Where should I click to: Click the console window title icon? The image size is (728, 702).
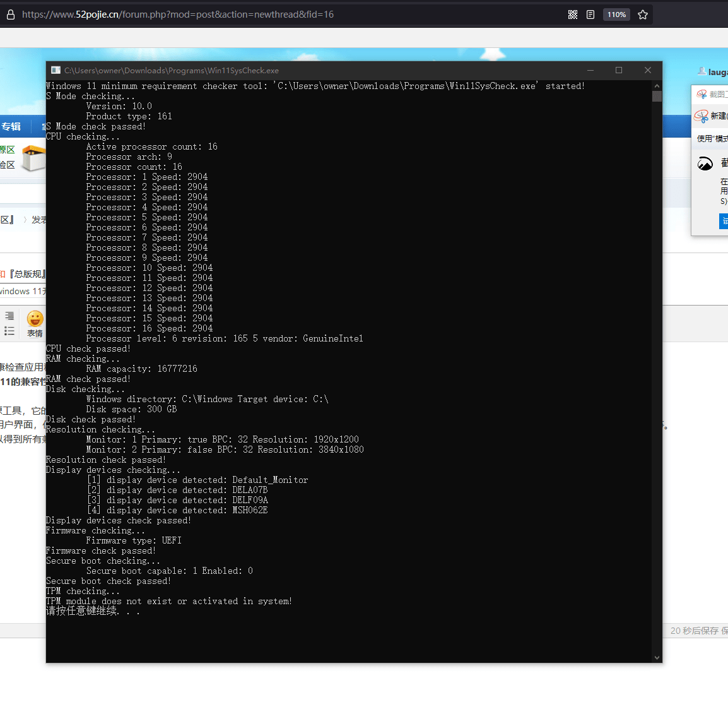coord(56,70)
